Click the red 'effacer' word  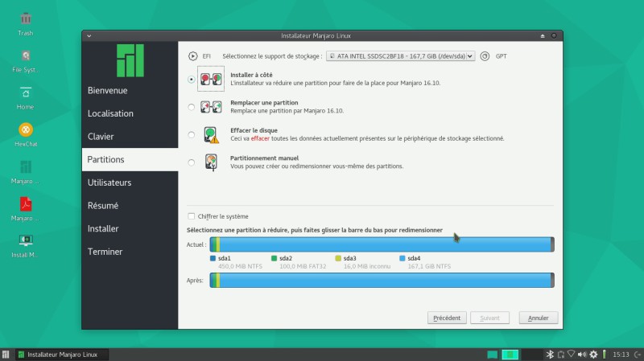click(260, 138)
